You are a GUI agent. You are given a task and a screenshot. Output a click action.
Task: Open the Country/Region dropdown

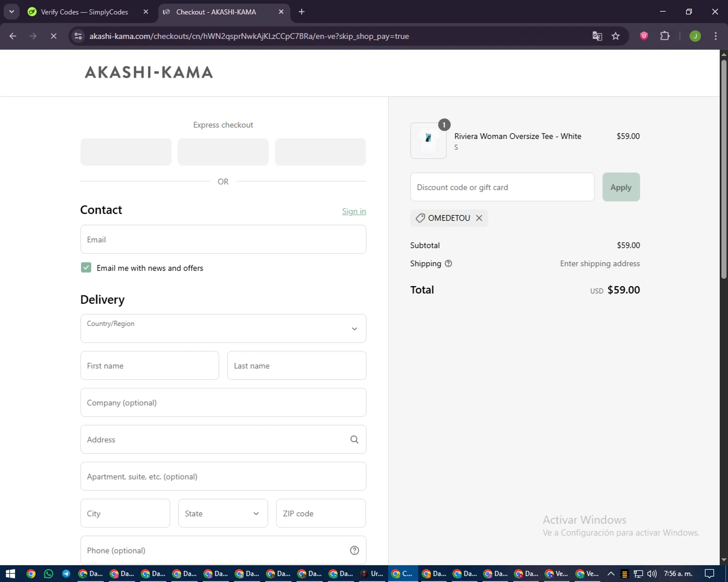point(223,328)
